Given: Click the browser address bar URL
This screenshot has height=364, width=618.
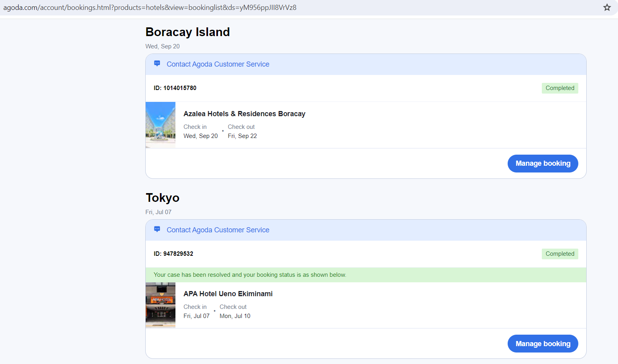Looking at the screenshot, I should (150, 8).
